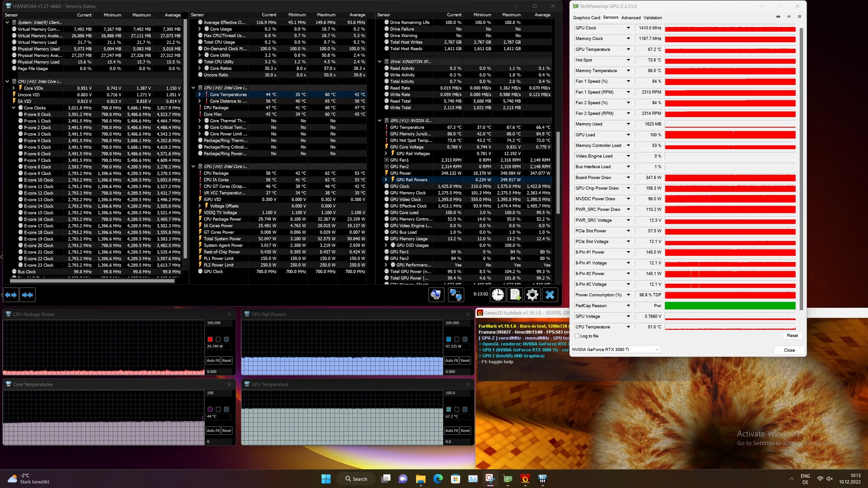Click the network remote monitoring icon in HWiNFO
This screenshot has width=868, height=488.
455,295
